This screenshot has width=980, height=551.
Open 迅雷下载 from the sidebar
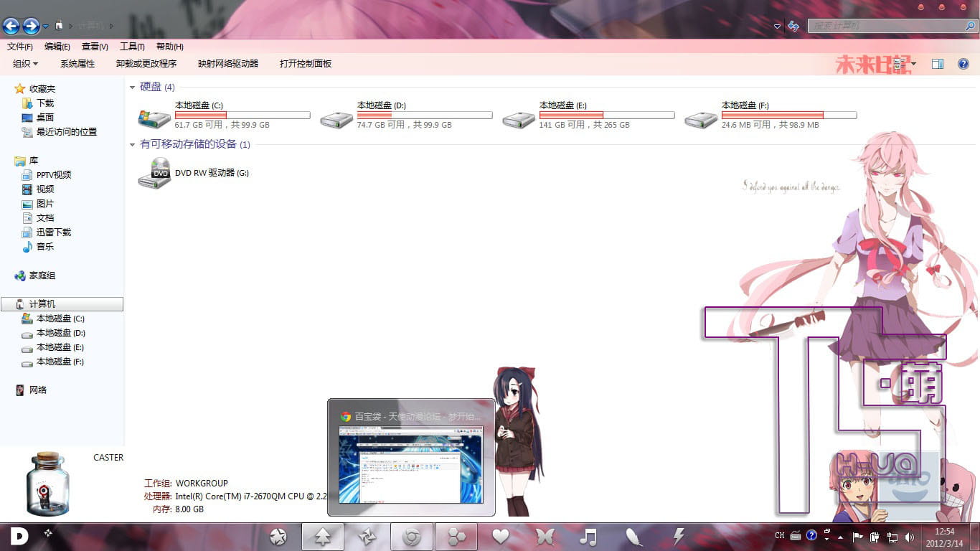[x=54, y=232]
